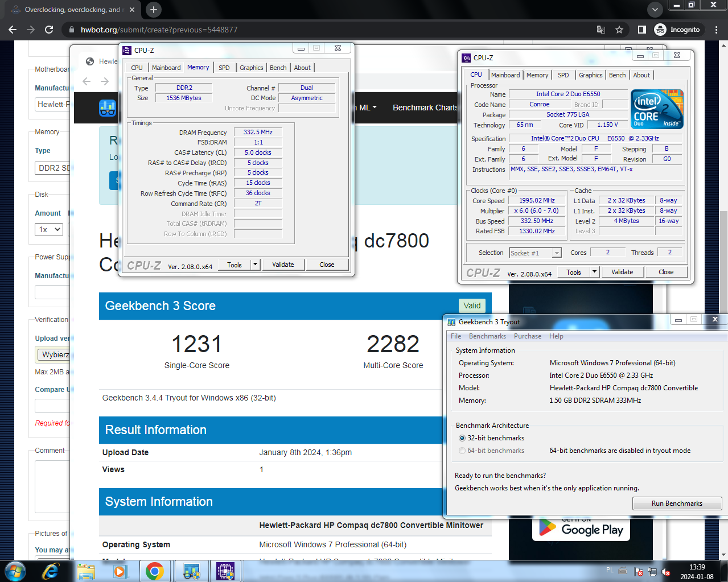
Task: Click the Google Play badge
Action: tap(581, 529)
